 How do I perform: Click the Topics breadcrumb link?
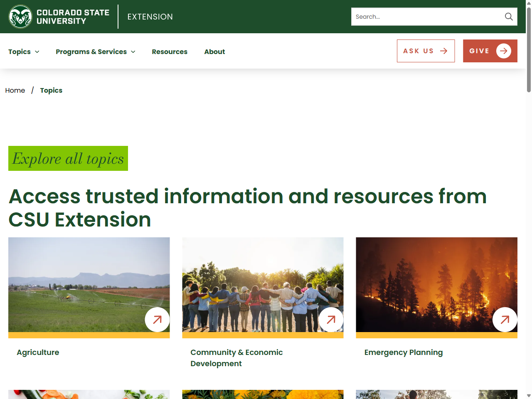pyautogui.click(x=51, y=91)
